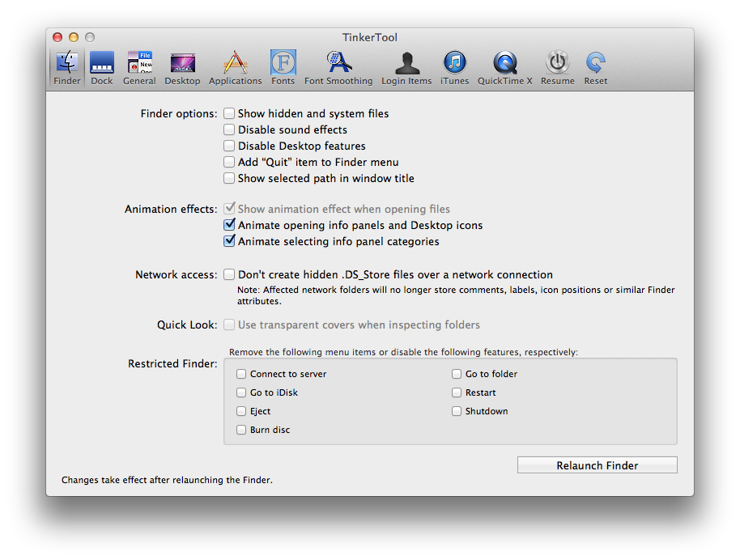The image size is (740, 560).
Task: Click the Reset toolbar icon
Action: 596,68
